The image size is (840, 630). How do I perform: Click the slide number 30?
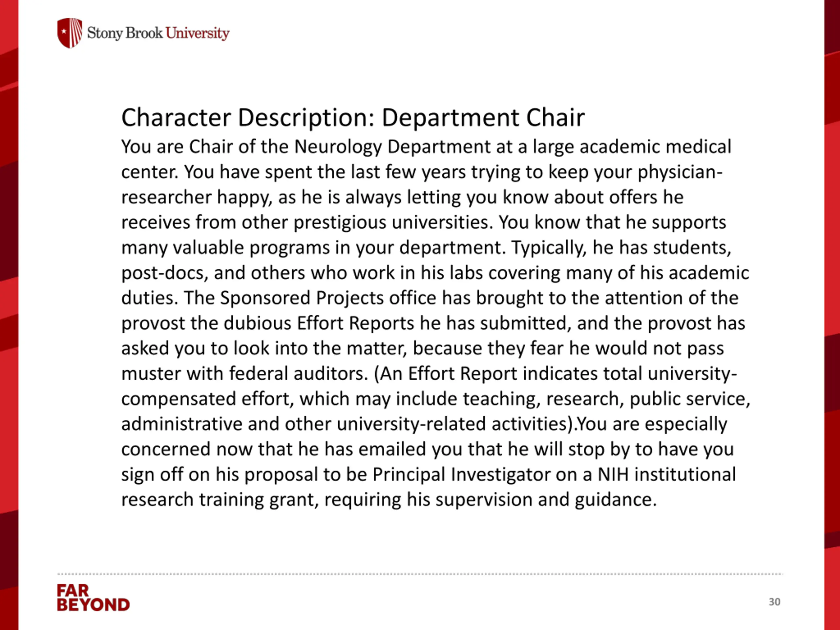point(774,602)
